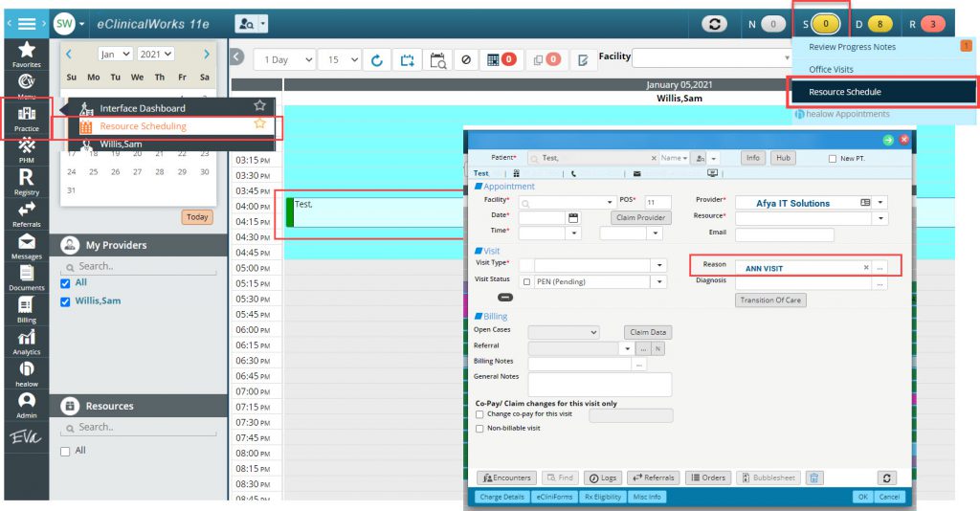Open the Practice sidebar module
980x511 pixels.
click(26, 119)
